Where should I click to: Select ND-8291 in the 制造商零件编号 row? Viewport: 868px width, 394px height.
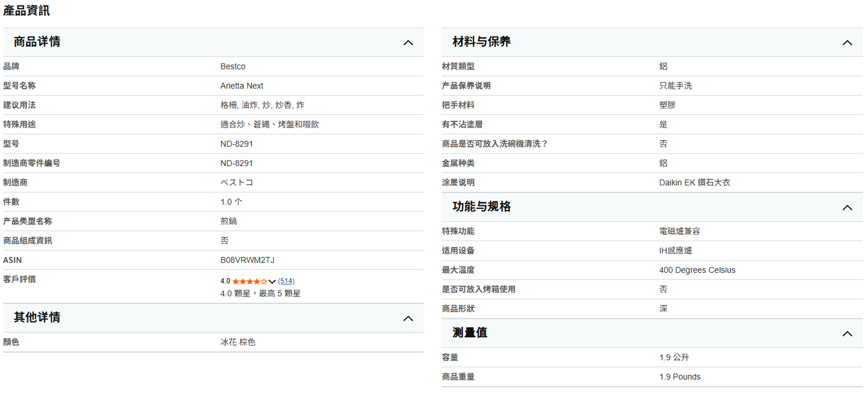pyautogui.click(x=236, y=163)
